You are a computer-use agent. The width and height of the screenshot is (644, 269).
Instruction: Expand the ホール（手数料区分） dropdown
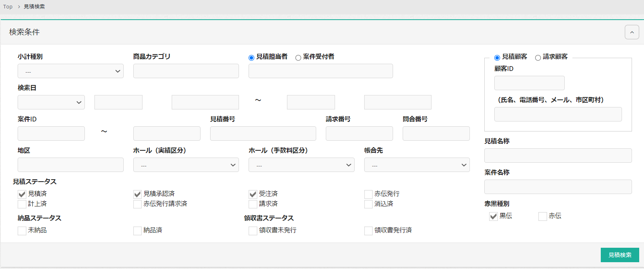(x=301, y=165)
